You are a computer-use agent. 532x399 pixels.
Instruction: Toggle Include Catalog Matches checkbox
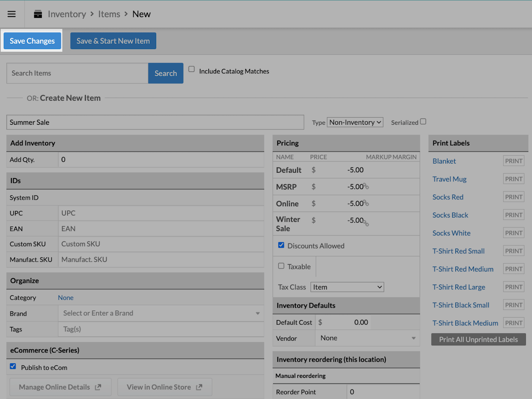192,69
